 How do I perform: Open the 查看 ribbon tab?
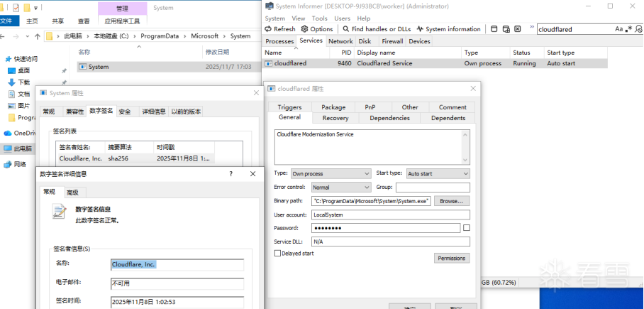pos(84,21)
